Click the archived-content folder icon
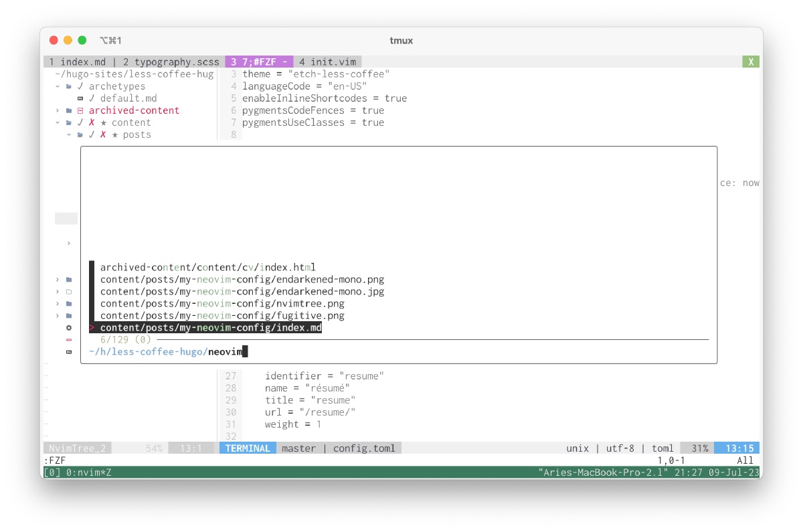 pos(69,110)
